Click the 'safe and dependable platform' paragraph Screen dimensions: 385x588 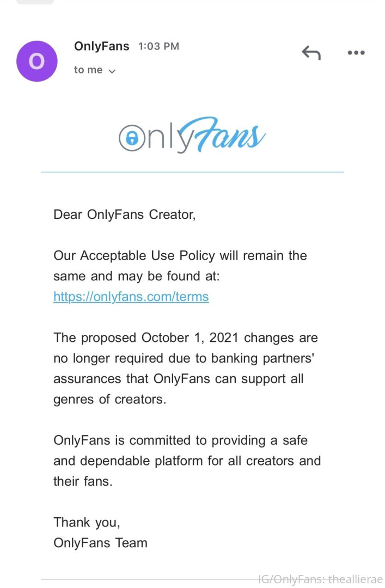(x=187, y=461)
